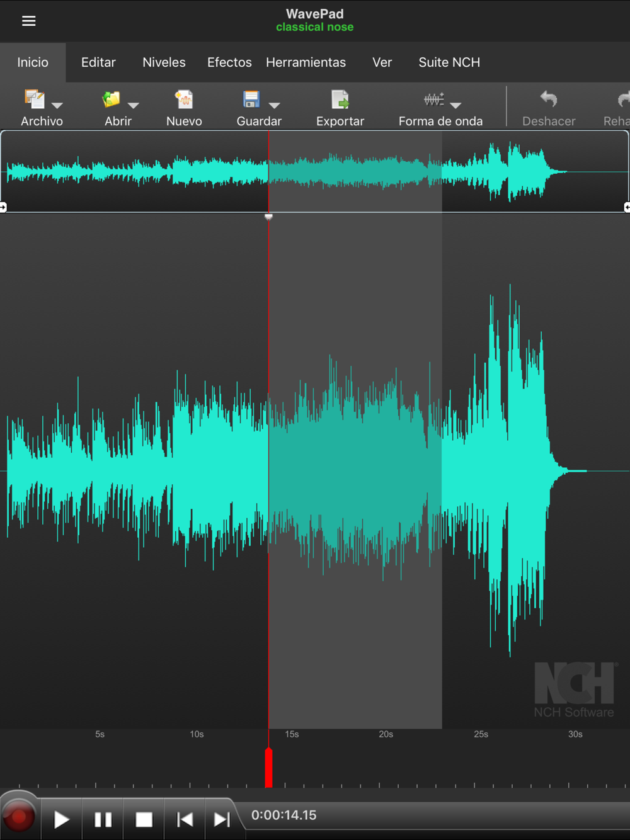The width and height of the screenshot is (630, 840).
Task: Stop playback
Action: (x=144, y=819)
